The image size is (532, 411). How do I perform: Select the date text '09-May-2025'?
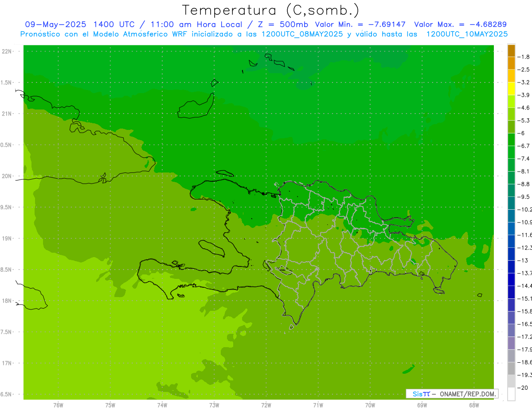(x=55, y=24)
